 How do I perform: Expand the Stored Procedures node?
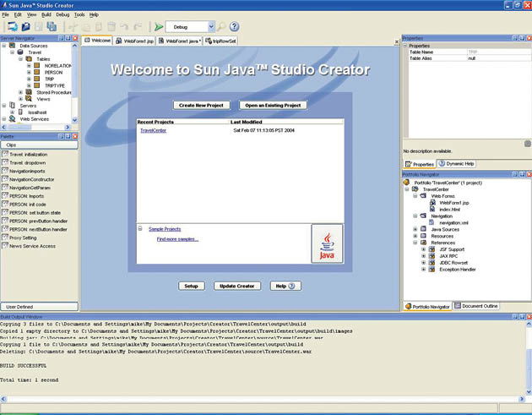pyautogui.click(x=21, y=92)
